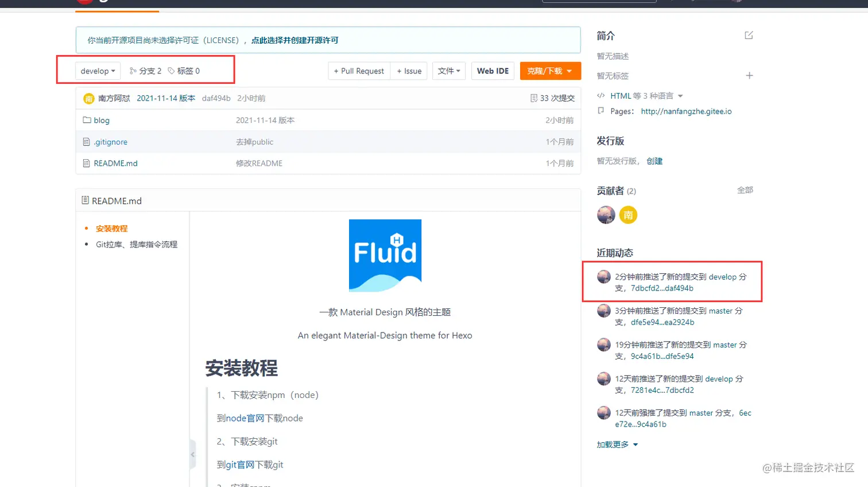The image size is (868, 487).
Task: Expand HTML 等 3 种语言 dropdown
Action: pos(646,96)
